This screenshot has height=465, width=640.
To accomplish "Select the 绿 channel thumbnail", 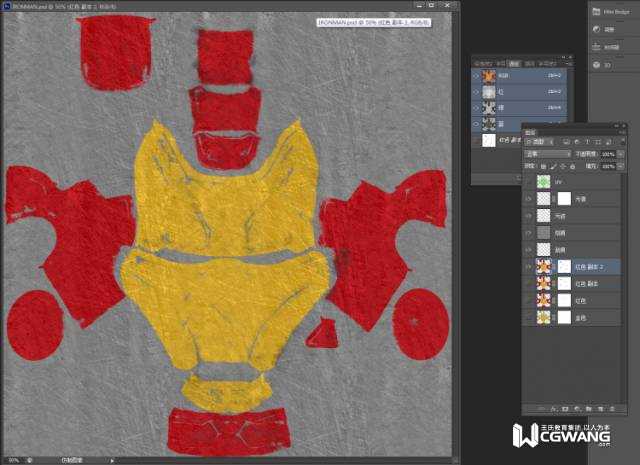I will coord(489,108).
